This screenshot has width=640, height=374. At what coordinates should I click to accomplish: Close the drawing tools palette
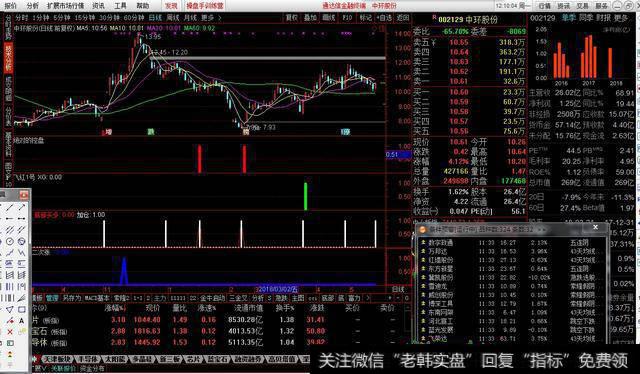pyautogui.click(x=24, y=195)
